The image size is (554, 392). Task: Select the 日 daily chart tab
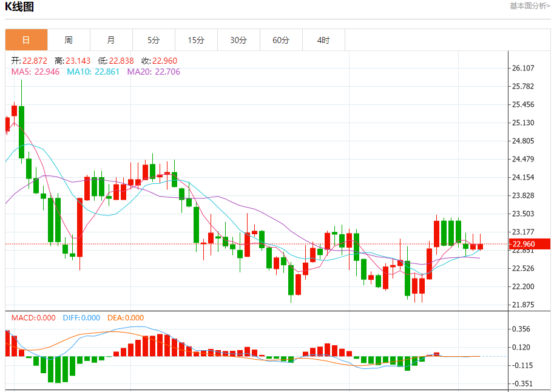pyautogui.click(x=27, y=40)
